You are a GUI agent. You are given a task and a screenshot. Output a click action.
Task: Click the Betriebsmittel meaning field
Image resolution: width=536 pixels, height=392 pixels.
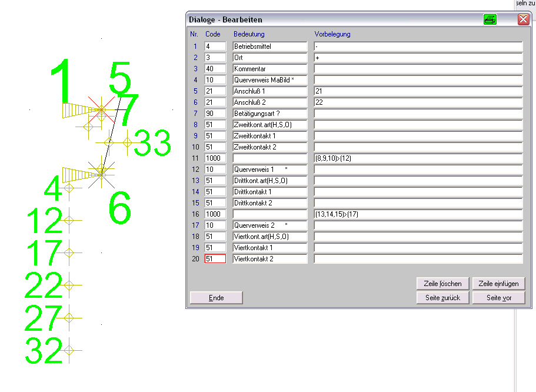click(270, 46)
